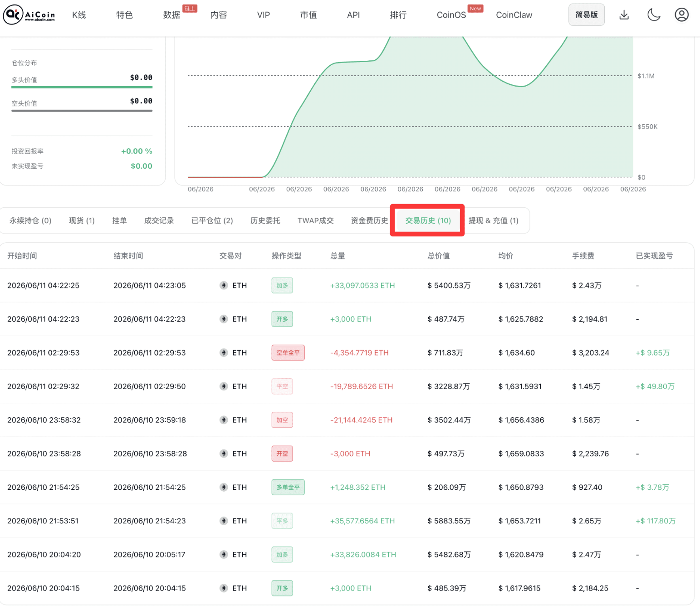The height and width of the screenshot is (610, 700).
Task: Click the 开多 tag in 20:04:15 row
Action: 282,588
